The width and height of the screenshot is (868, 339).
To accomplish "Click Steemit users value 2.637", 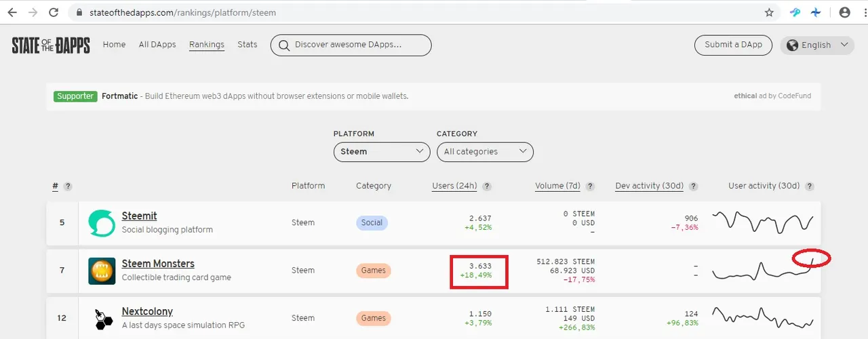I will pos(480,218).
